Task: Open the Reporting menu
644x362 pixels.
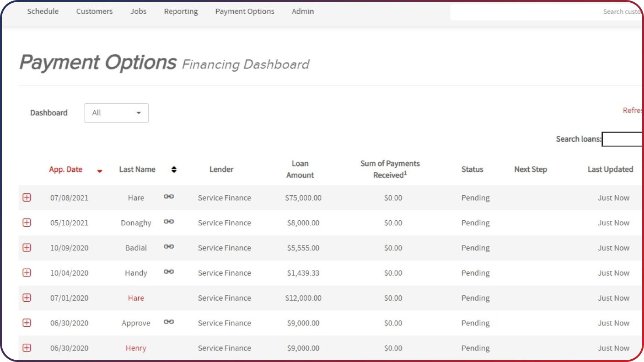Action: click(x=181, y=11)
